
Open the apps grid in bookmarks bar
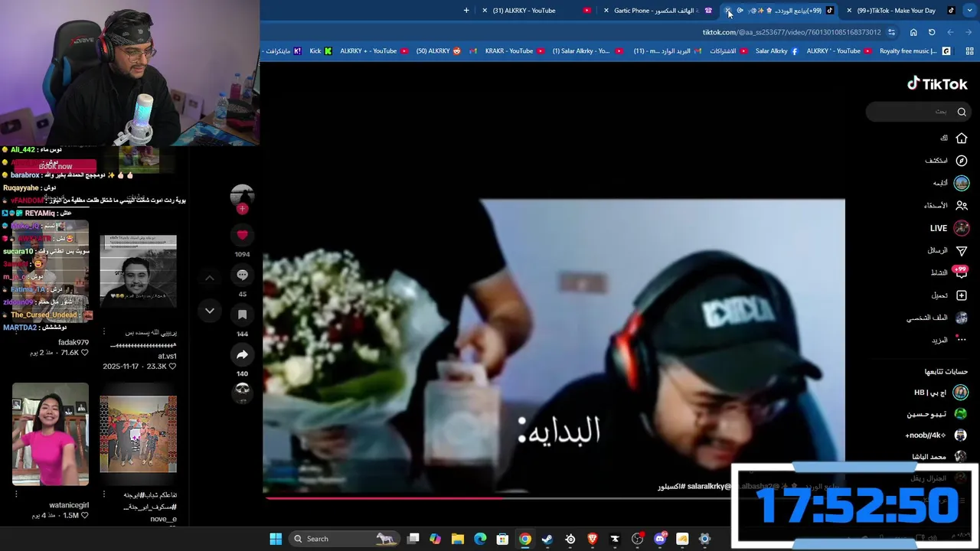point(969,51)
